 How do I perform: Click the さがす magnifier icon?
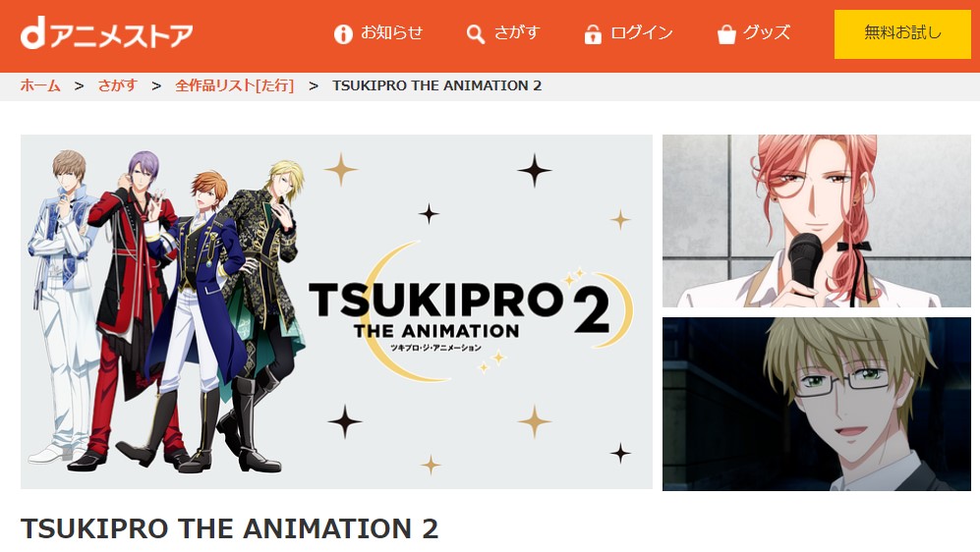tap(475, 34)
